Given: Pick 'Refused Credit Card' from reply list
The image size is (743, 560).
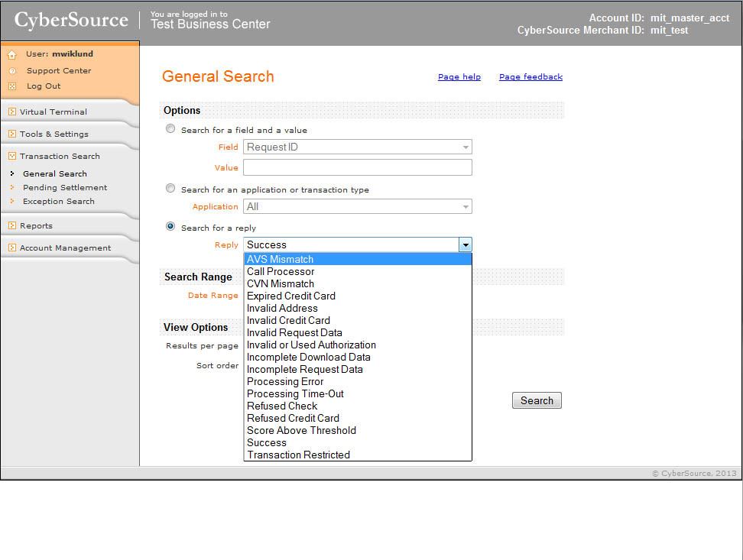Looking at the screenshot, I should pos(293,418).
